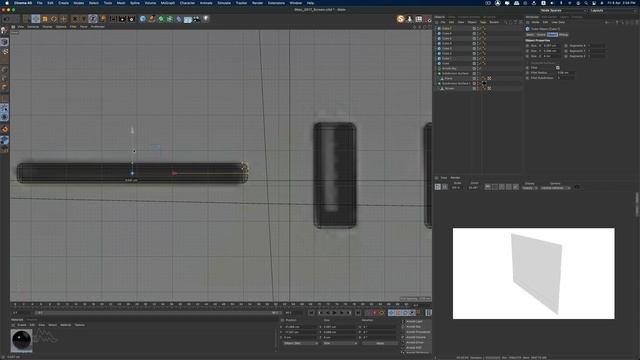
Task: Select the black material thumbnail
Action: click(22, 340)
